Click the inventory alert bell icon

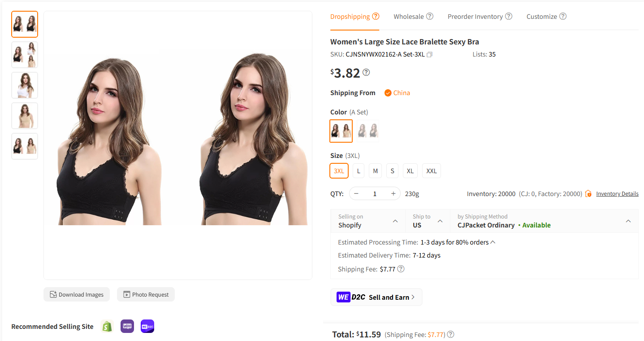click(588, 193)
